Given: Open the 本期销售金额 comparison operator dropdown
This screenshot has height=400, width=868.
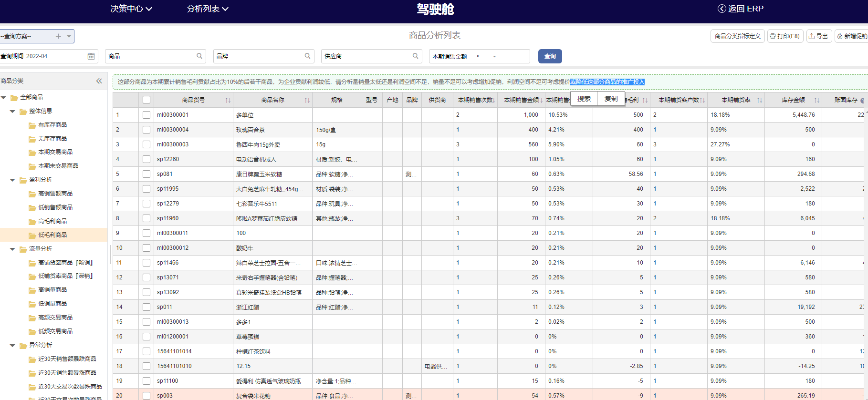Looking at the screenshot, I should 494,56.
